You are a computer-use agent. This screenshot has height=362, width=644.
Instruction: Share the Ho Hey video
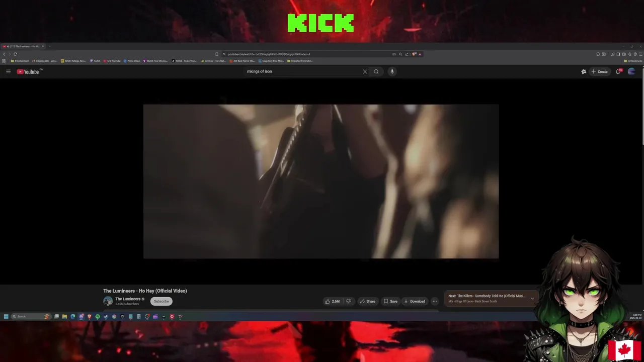367,301
